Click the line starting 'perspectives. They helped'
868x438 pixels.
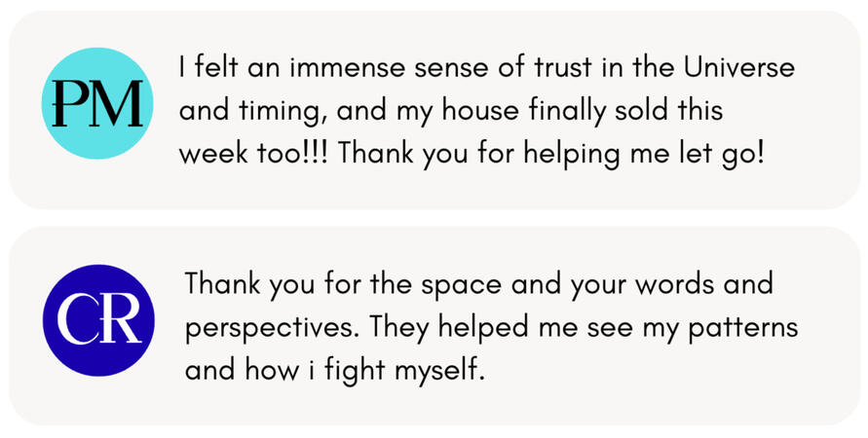(491, 329)
